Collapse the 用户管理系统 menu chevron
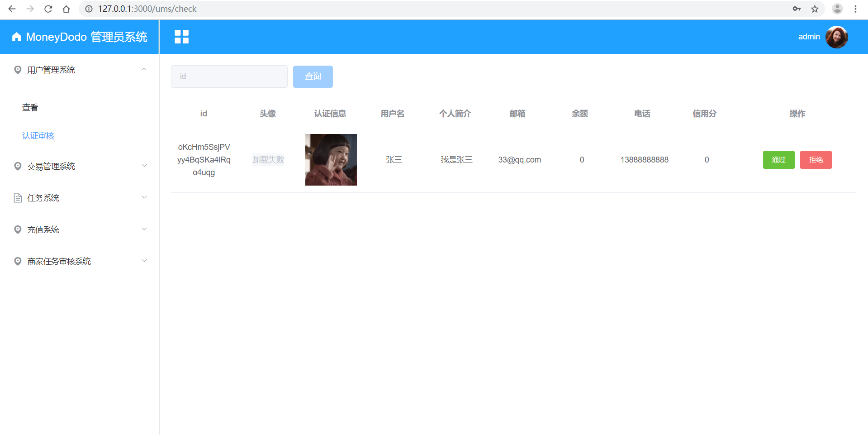 144,69
